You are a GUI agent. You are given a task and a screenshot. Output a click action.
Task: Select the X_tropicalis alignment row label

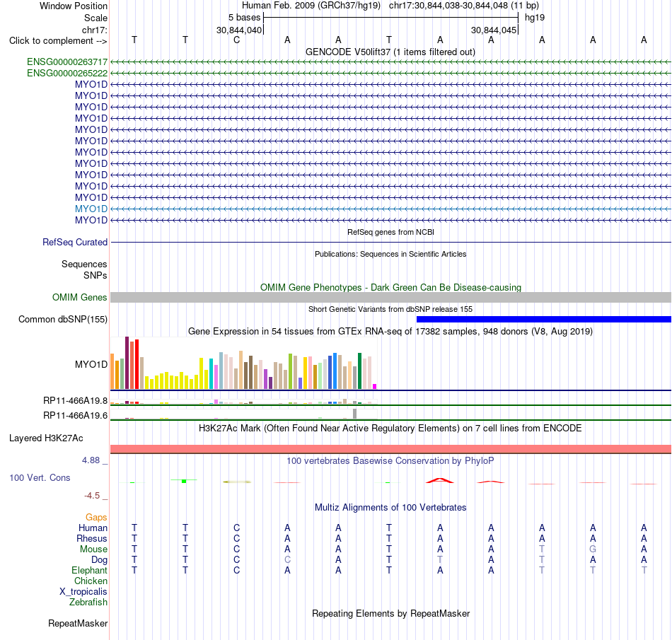(x=83, y=592)
